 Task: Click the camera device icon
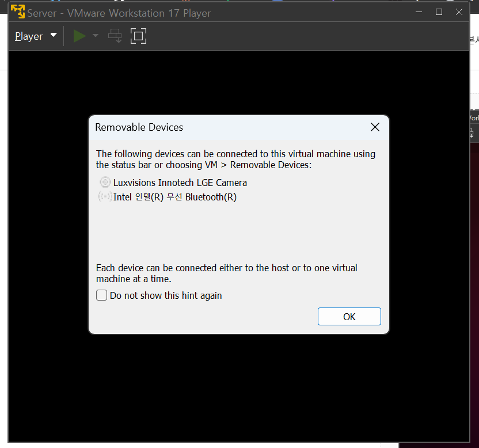[x=105, y=183]
